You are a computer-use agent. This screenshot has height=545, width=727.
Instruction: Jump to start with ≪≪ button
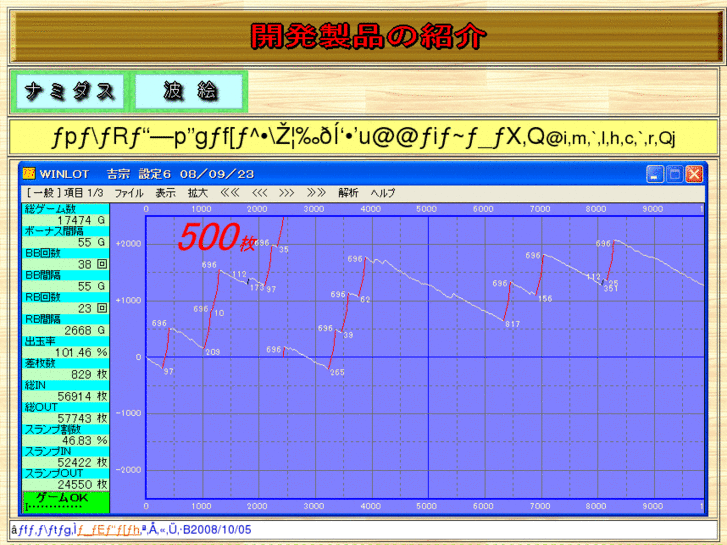pyautogui.click(x=230, y=193)
